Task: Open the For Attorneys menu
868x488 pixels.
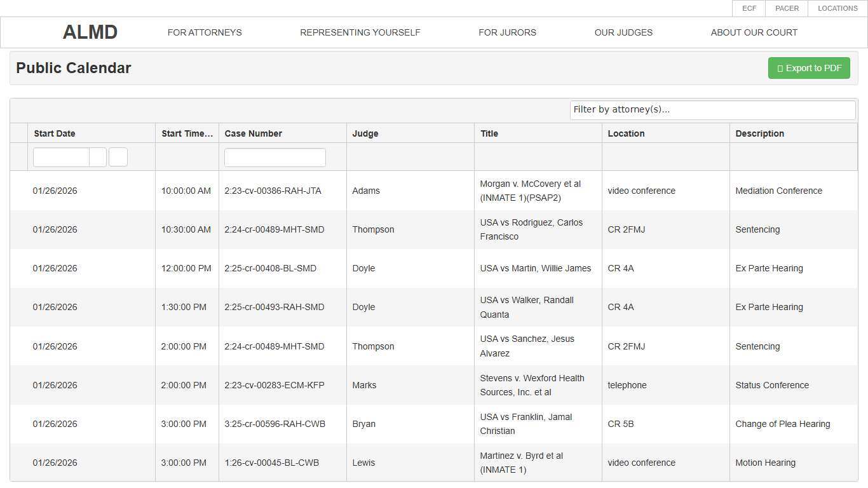Action: point(205,32)
